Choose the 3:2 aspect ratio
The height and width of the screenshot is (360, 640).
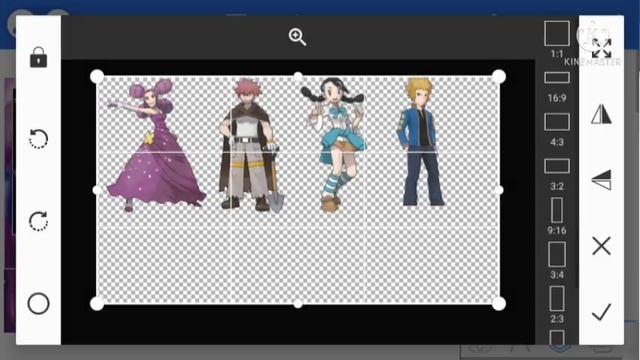click(x=557, y=175)
